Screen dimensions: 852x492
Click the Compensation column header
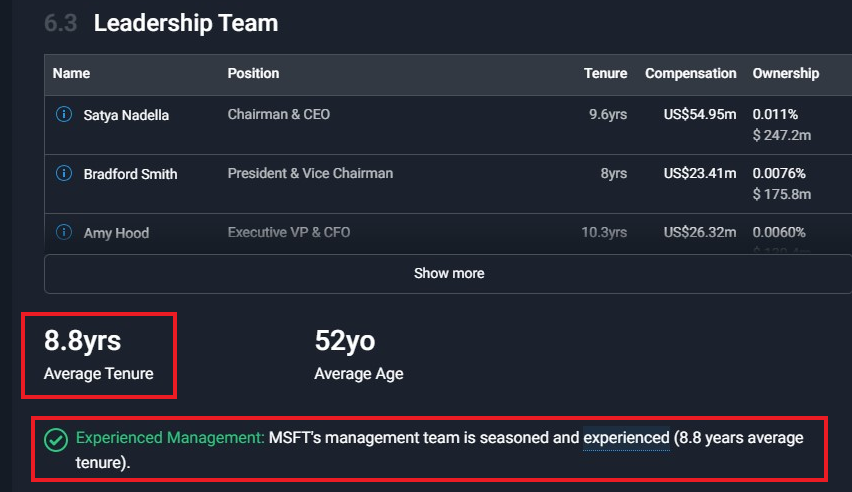click(691, 73)
